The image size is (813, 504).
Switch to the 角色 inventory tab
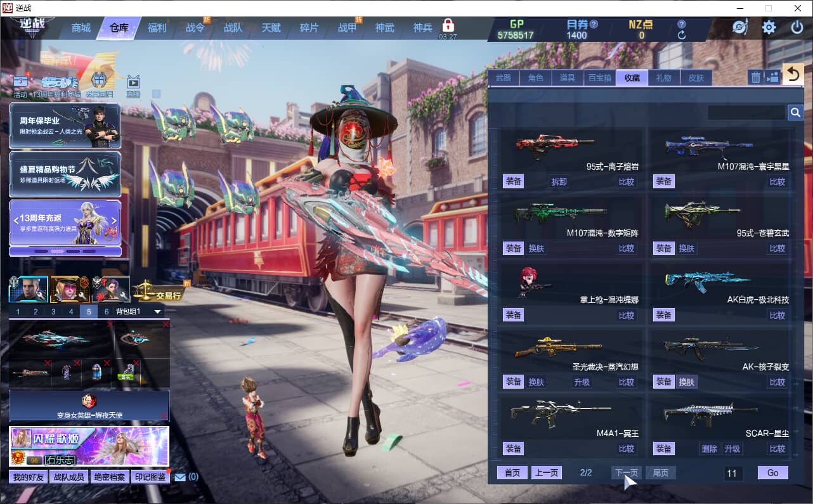click(536, 78)
